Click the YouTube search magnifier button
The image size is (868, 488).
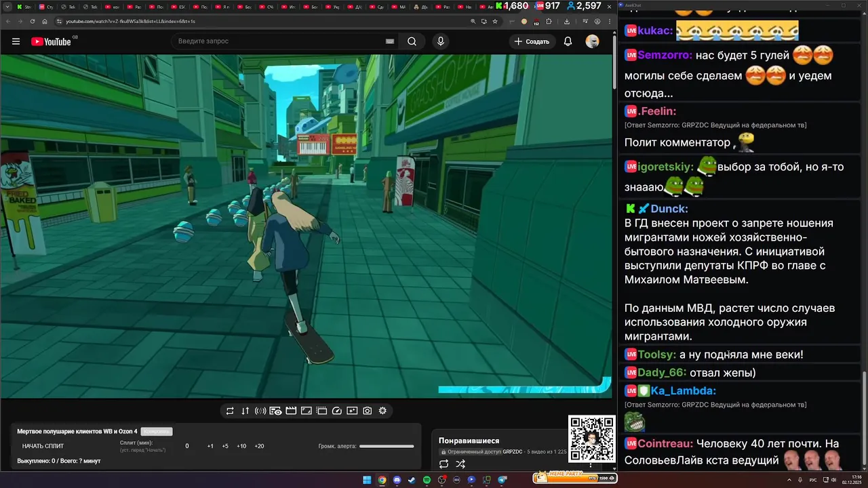pyautogui.click(x=412, y=41)
